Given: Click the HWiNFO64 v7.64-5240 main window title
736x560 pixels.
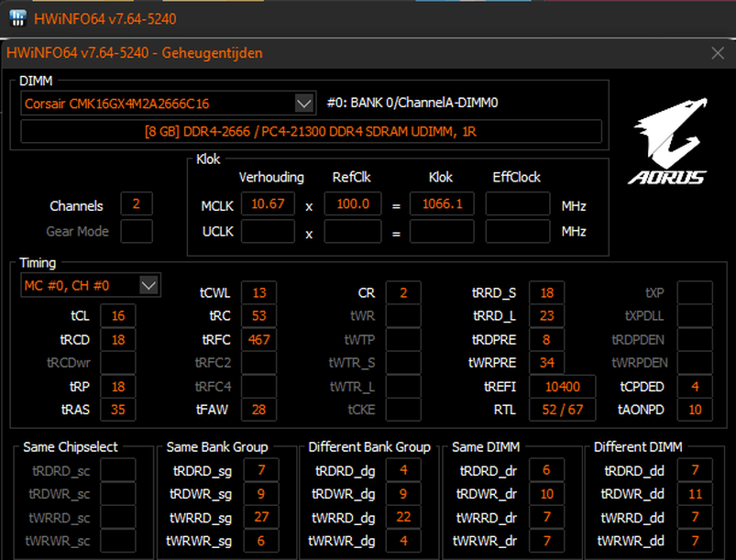Looking at the screenshot, I should (x=105, y=18).
